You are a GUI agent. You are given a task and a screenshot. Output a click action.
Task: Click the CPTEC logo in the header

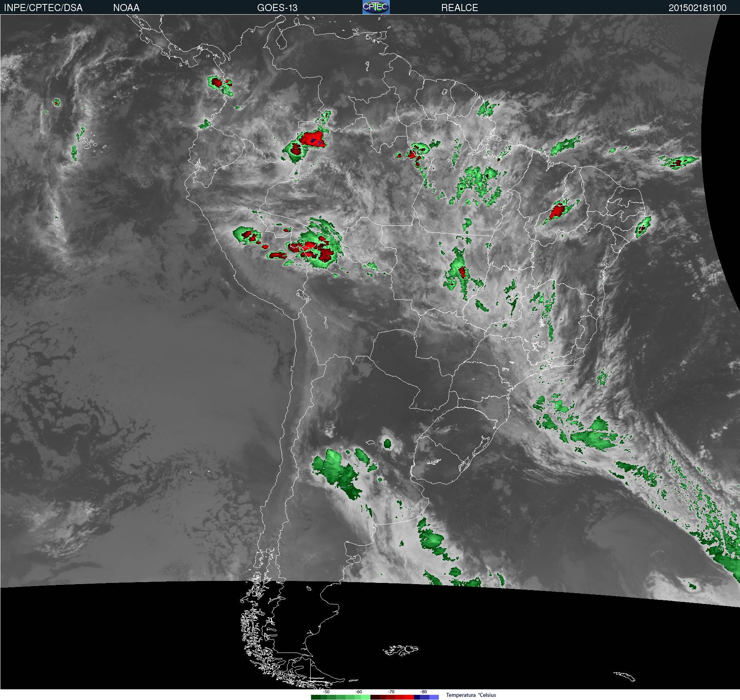tap(376, 7)
